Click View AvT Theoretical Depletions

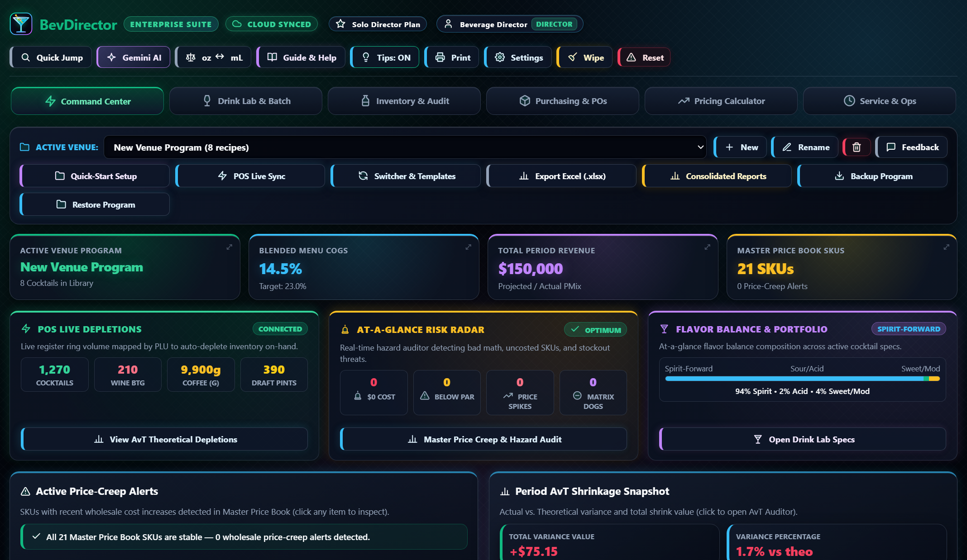click(x=165, y=439)
